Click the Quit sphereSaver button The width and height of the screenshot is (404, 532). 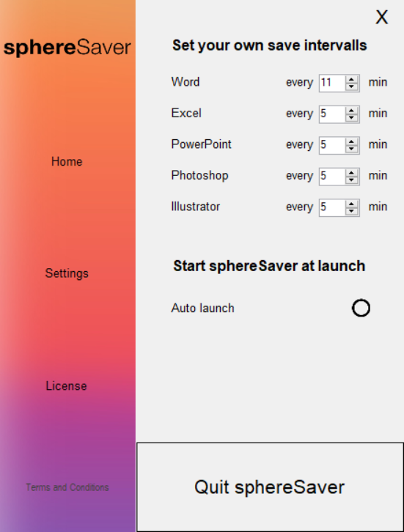[x=270, y=487]
